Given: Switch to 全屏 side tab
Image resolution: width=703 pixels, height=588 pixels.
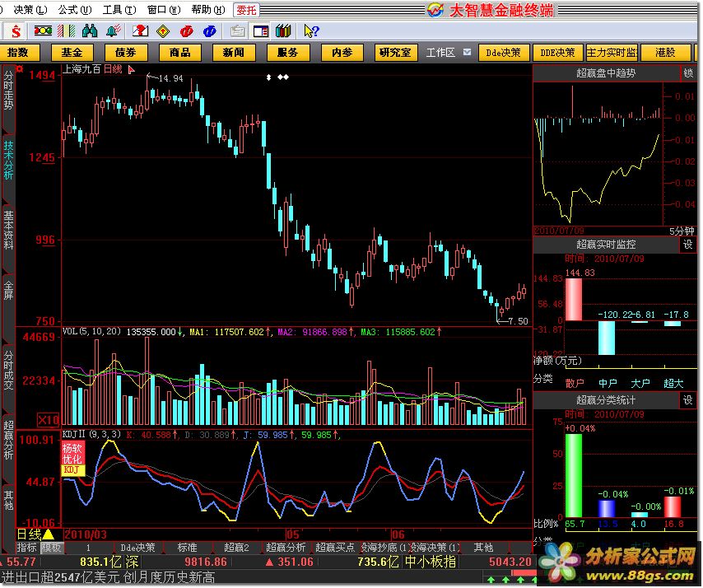Looking at the screenshot, I should click(x=8, y=290).
